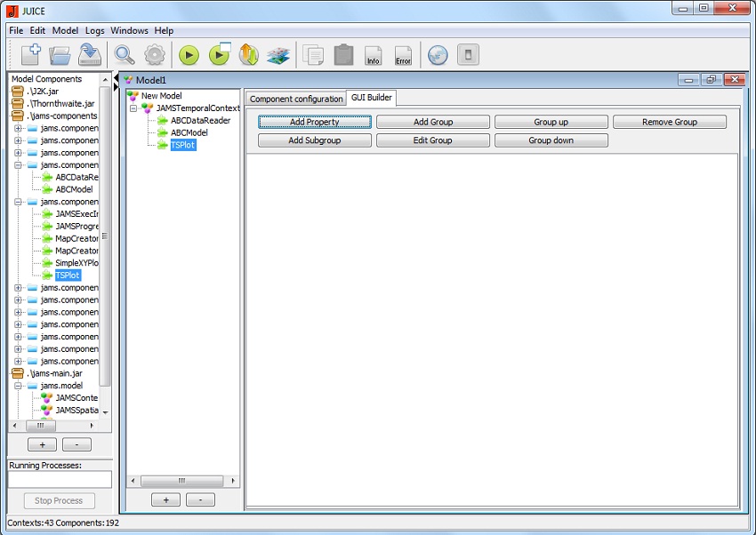Screen dimensions: 756x535
Task: Collapse the jams.model package node
Action: [x=18, y=386]
